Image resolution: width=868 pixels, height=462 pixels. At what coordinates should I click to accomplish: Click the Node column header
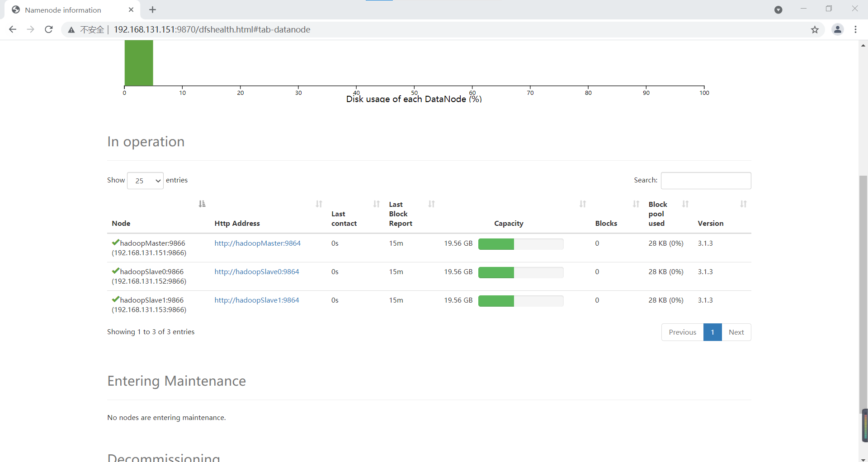(121, 223)
